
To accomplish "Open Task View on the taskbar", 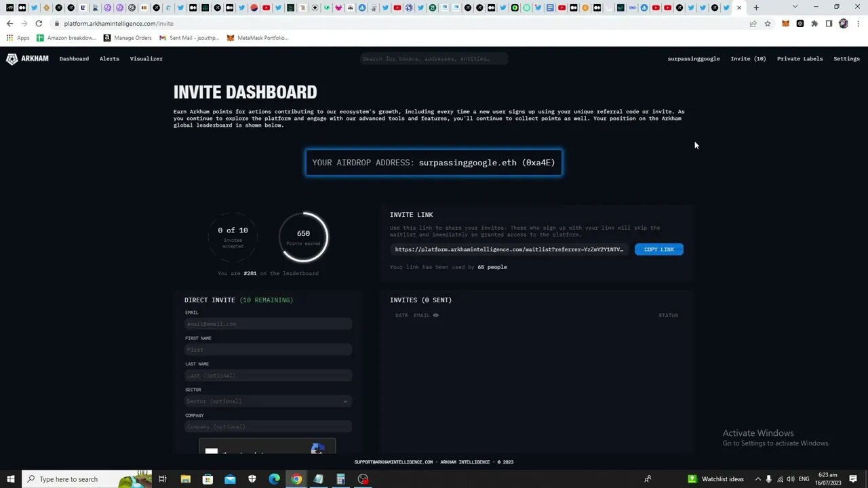I will (163, 479).
